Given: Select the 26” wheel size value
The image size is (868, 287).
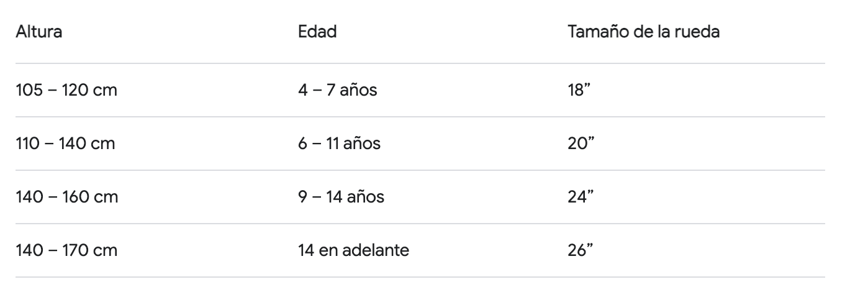Looking at the screenshot, I should [x=582, y=251].
